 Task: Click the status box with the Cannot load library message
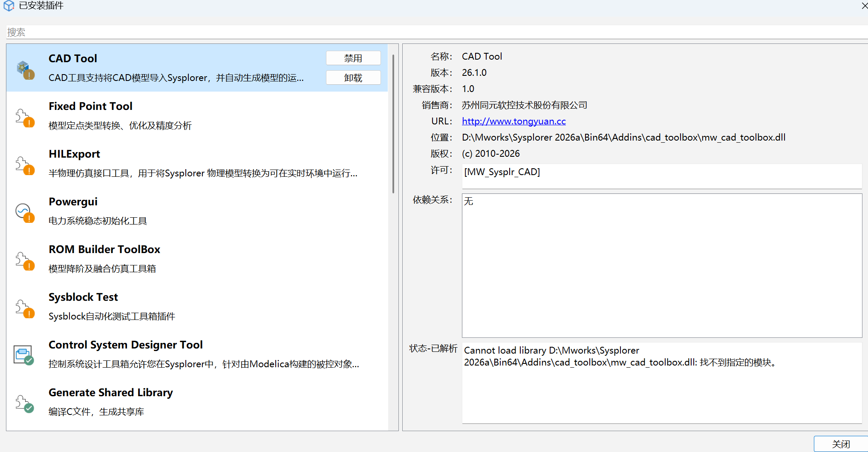point(662,383)
